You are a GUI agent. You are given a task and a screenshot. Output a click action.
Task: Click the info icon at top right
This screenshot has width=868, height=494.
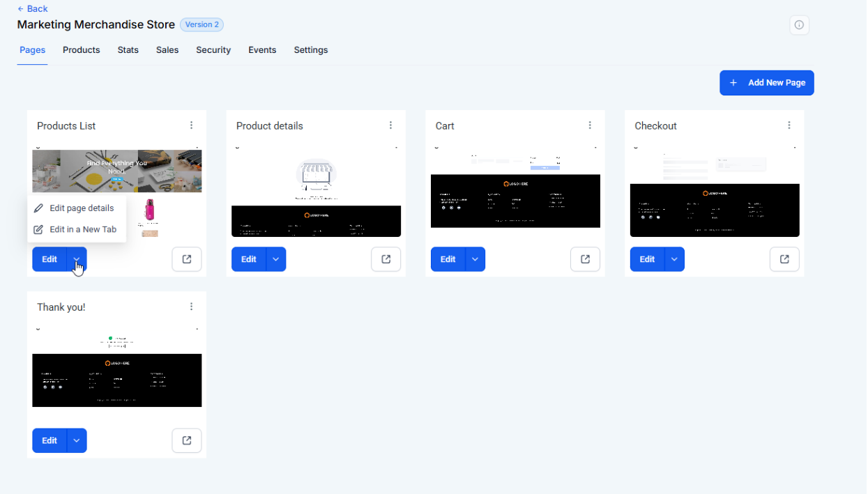(x=799, y=25)
